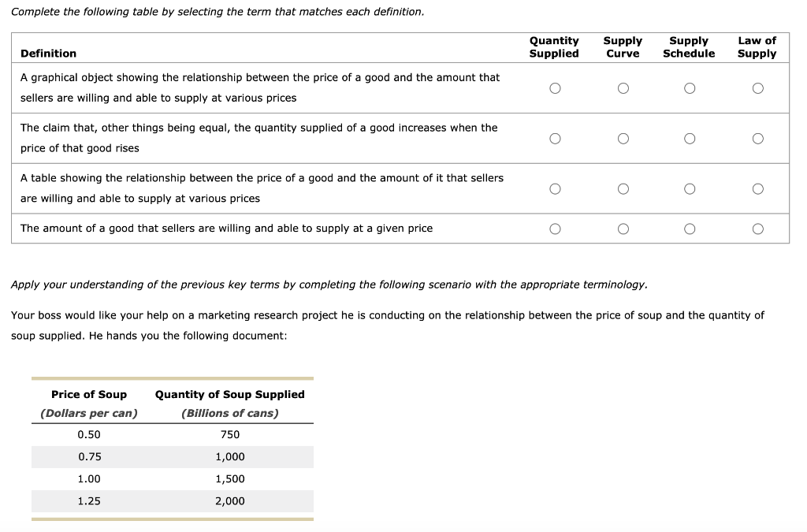807x532 pixels.
Task: Choose Quantity Supplied in the first row
Action: [x=556, y=87]
